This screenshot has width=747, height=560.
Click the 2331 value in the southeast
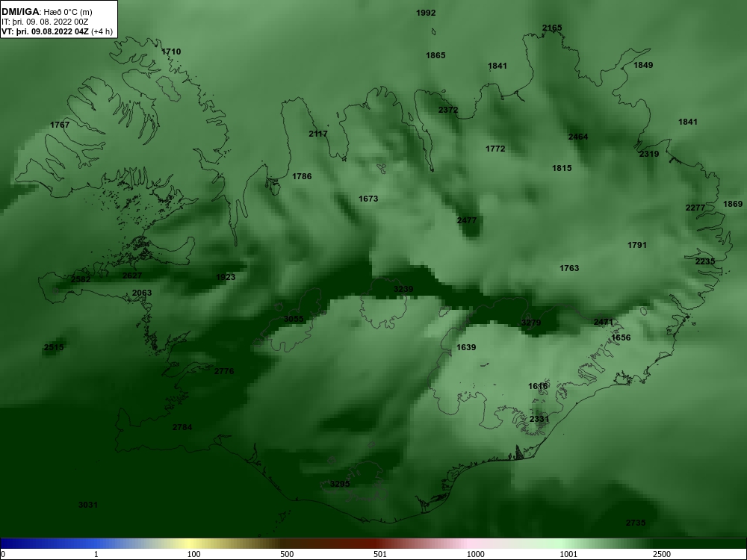pyautogui.click(x=539, y=419)
